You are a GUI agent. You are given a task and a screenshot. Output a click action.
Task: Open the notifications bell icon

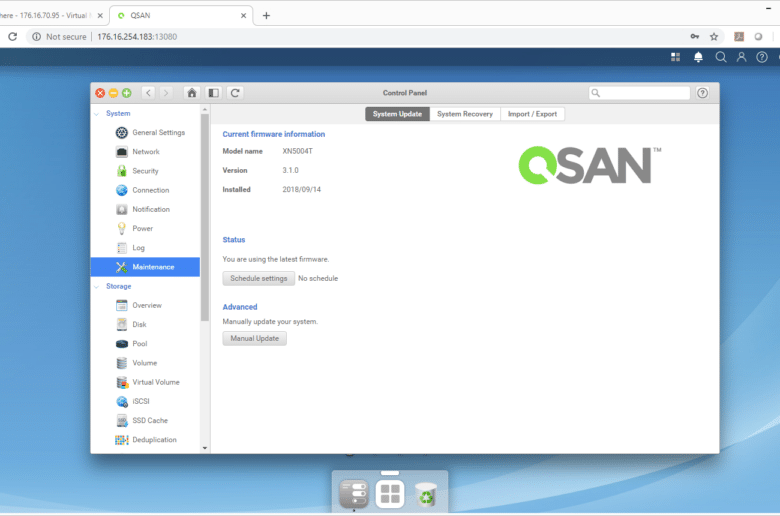[698, 57]
